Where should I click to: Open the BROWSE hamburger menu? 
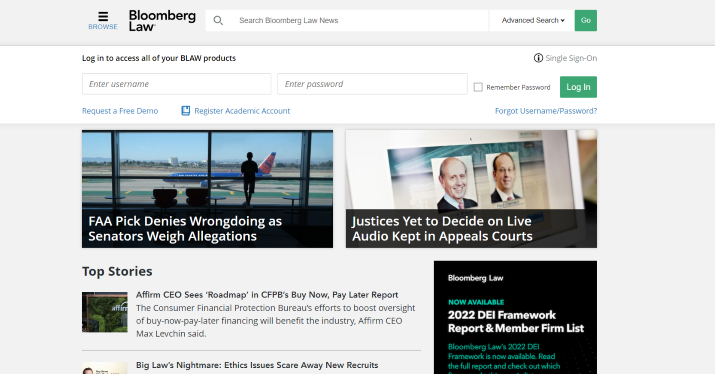tap(103, 21)
